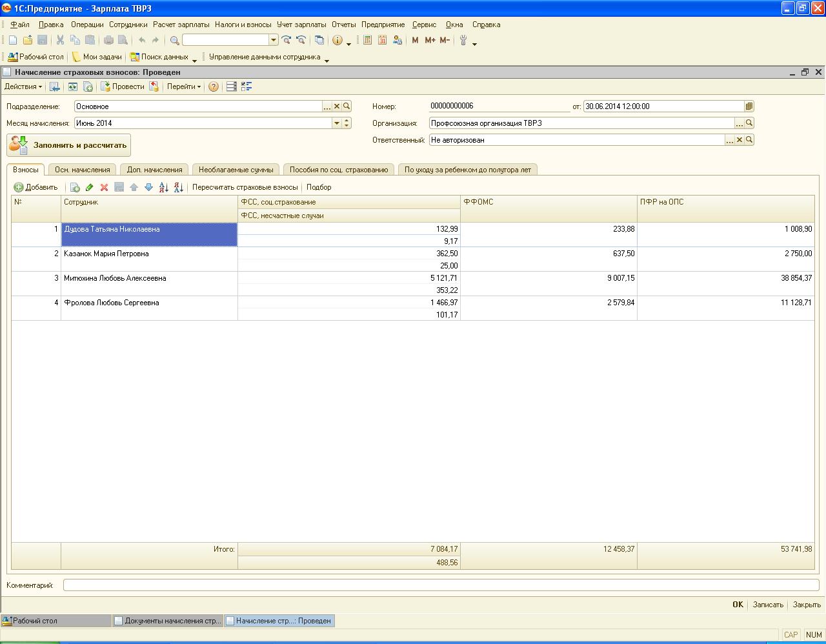Open the Отчеты menu
The height and width of the screenshot is (644, 826).
[344, 25]
